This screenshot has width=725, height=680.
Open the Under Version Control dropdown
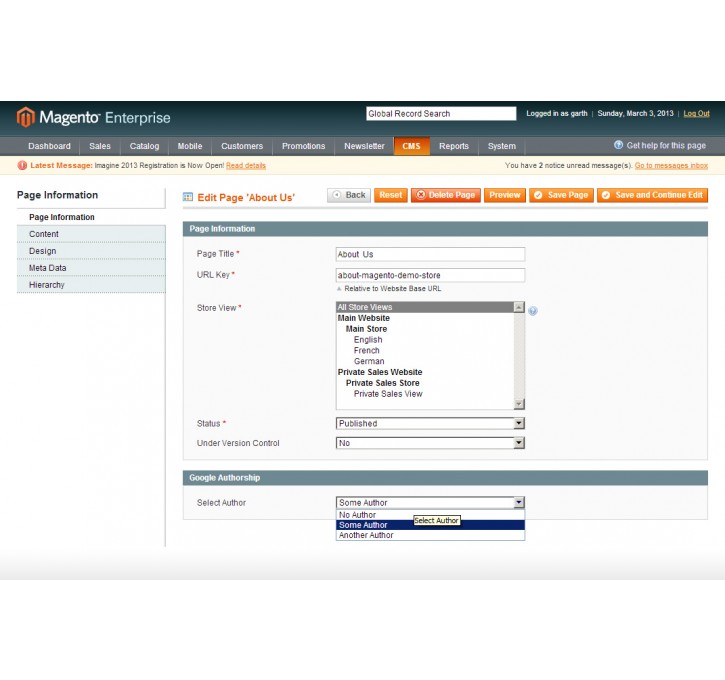430,443
